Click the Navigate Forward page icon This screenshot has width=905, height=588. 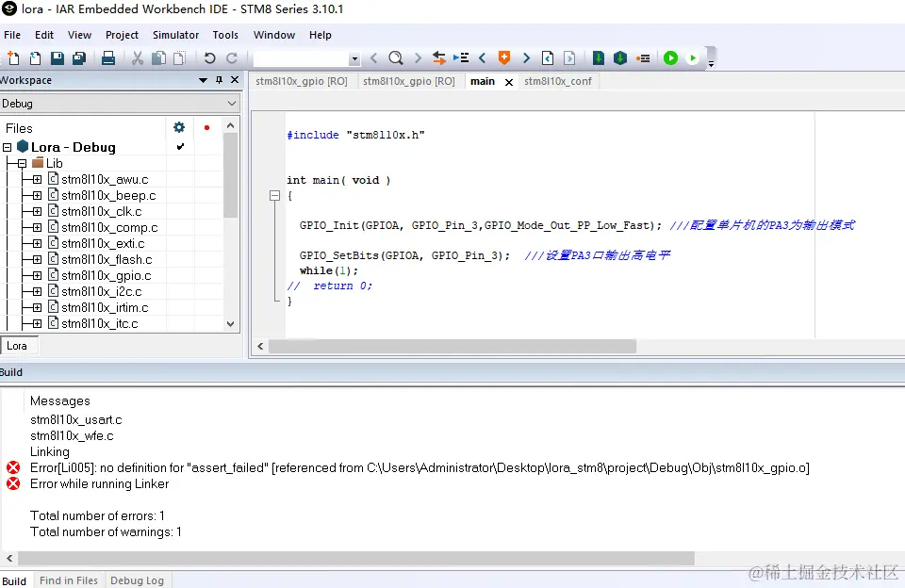569,57
